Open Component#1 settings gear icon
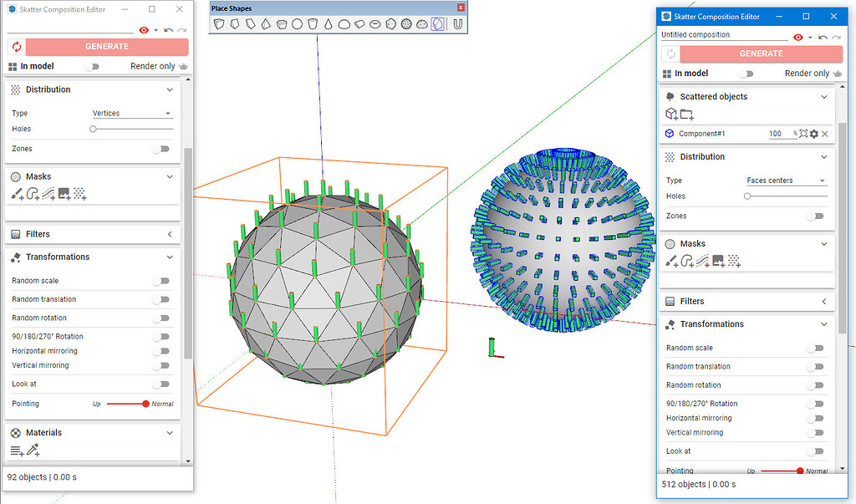The width and height of the screenshot is (856, 504). coord(813,133)
